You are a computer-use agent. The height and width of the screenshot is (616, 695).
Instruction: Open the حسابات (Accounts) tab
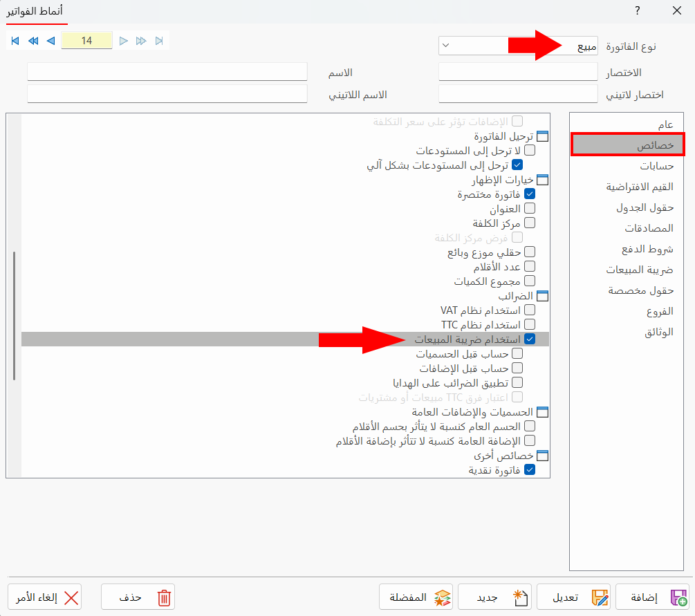[627, 166]
